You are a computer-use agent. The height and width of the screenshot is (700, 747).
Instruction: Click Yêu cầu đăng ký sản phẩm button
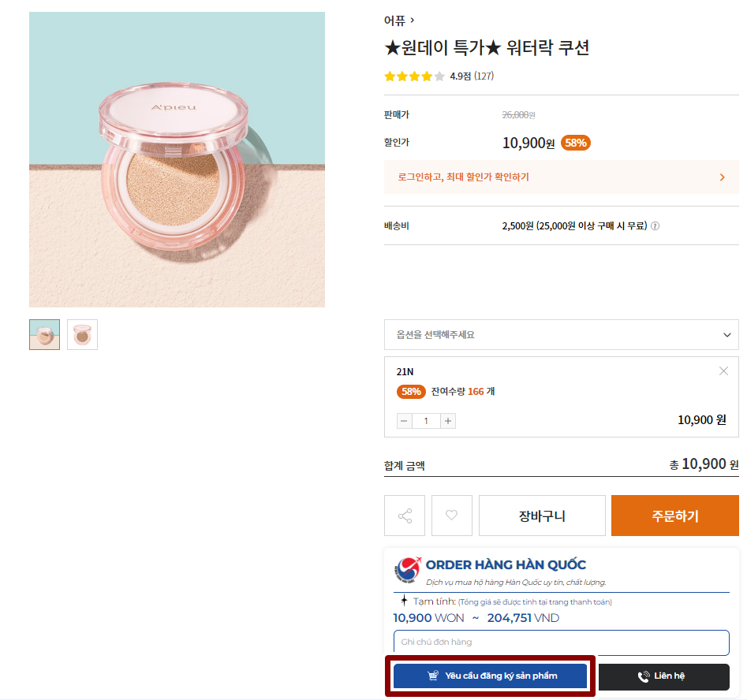(x=490, y=676)
